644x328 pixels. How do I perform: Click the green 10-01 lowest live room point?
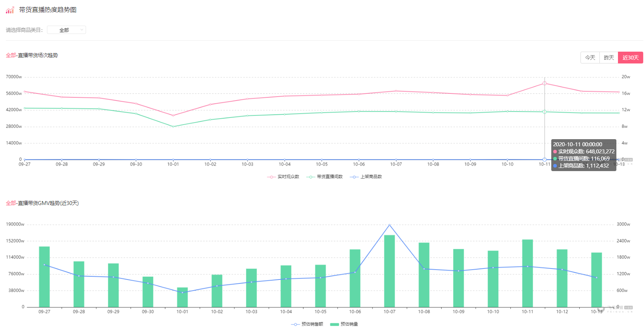[x=173, y=127]
